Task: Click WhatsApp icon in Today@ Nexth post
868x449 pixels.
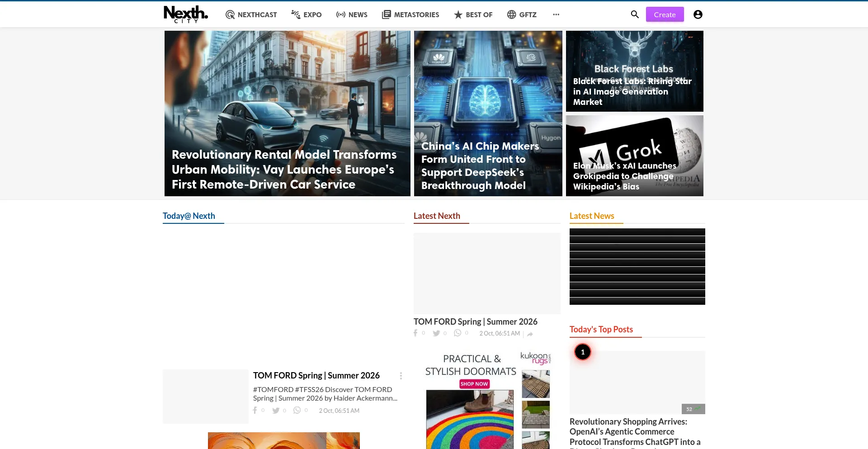Action: (x=297, y=411)
